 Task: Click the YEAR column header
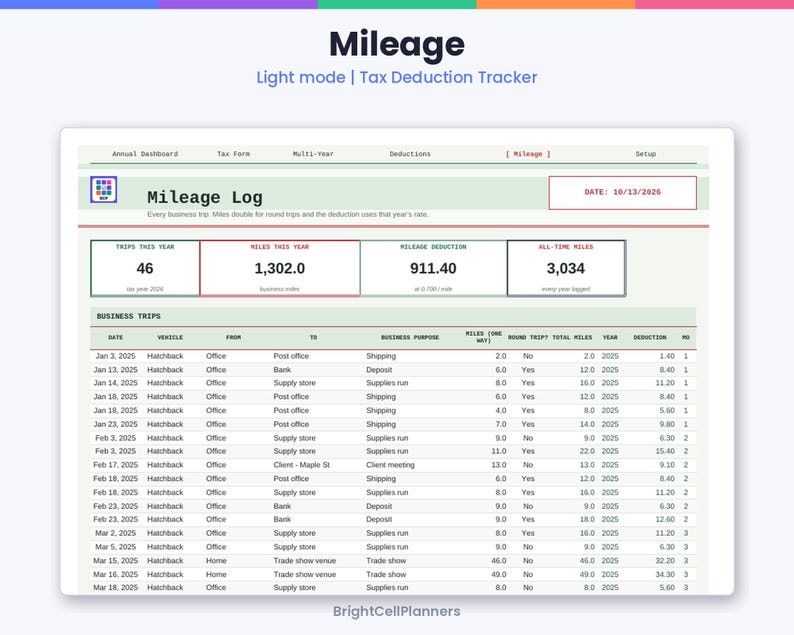tap(610, 337)
